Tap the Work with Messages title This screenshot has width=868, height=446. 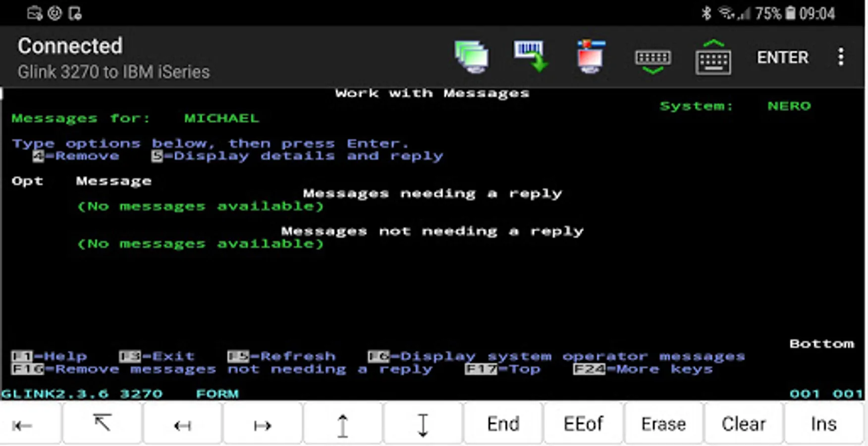[432, 93]
